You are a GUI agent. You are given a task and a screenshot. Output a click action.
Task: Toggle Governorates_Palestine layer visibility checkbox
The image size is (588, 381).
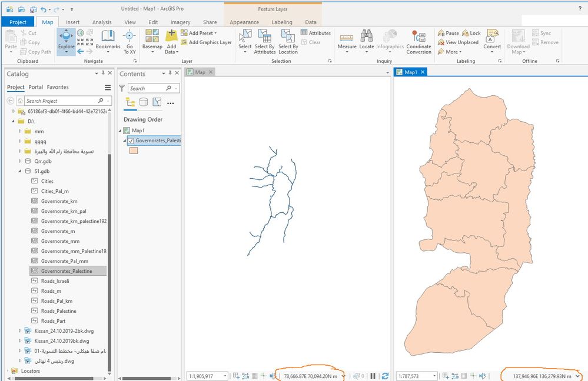(x=131, y=141)
